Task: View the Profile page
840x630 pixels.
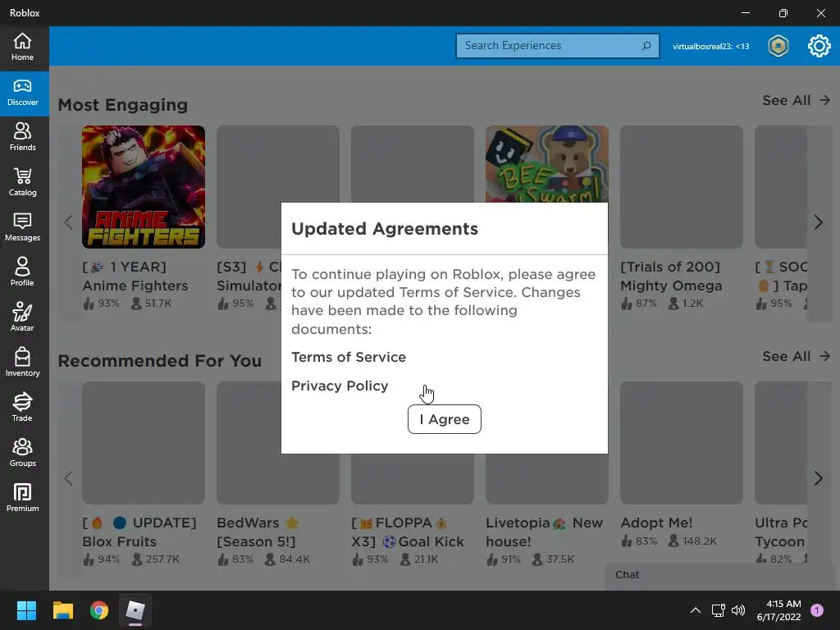Action: 22,272
